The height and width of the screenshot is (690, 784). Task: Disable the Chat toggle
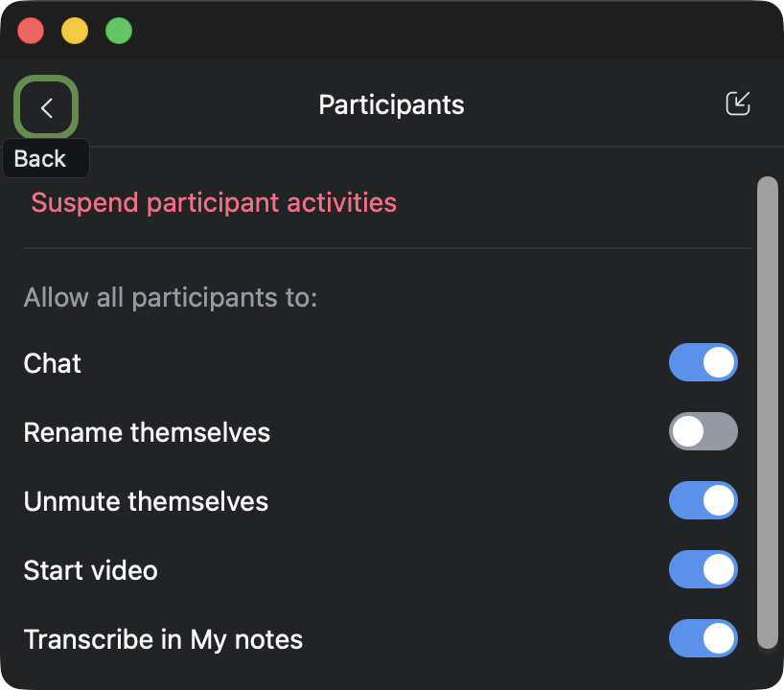point(703,363)
